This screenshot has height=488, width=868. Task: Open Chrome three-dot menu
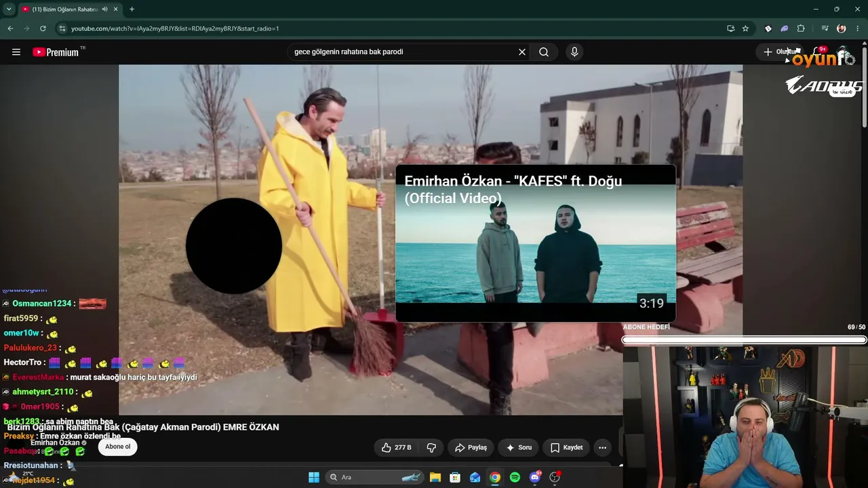point(858,28)
